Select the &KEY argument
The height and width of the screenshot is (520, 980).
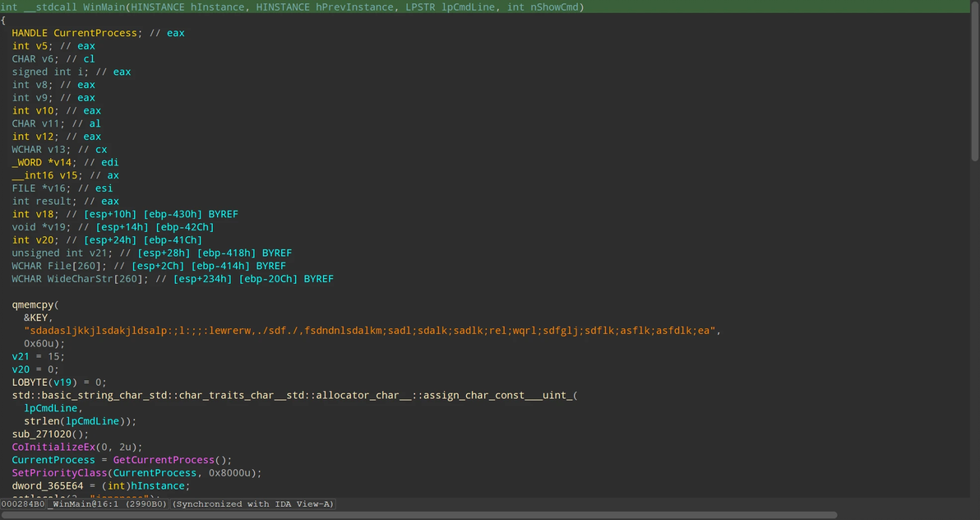coord(37,318)
